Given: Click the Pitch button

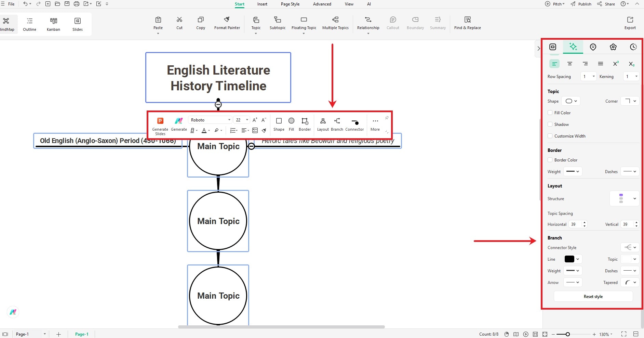Looking at the screenshot, I should pos(555,4).
